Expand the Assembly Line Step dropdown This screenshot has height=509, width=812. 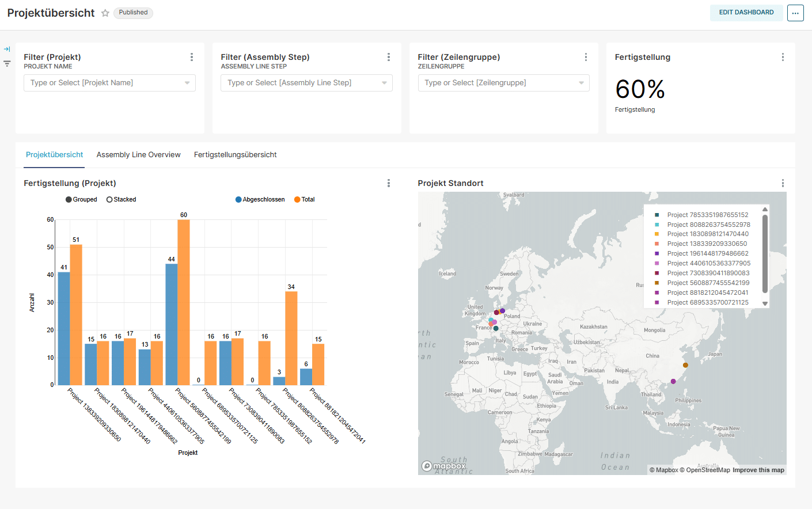click(384, 83)
